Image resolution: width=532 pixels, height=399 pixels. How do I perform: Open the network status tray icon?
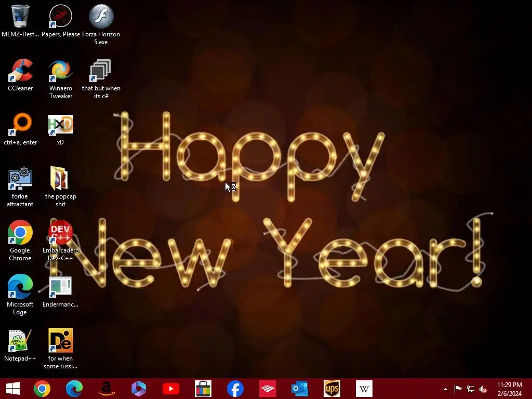click(x=471, y=389)
